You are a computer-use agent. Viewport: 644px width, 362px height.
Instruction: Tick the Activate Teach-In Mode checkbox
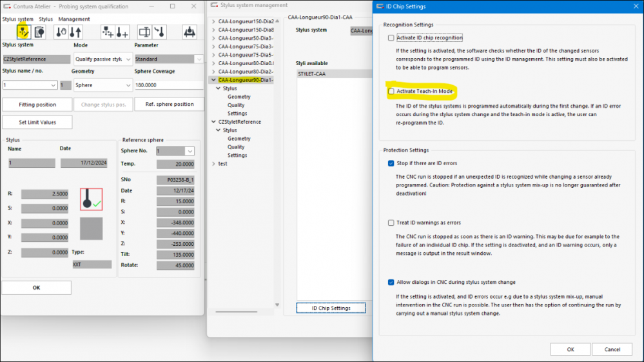[x=391, y=92]
